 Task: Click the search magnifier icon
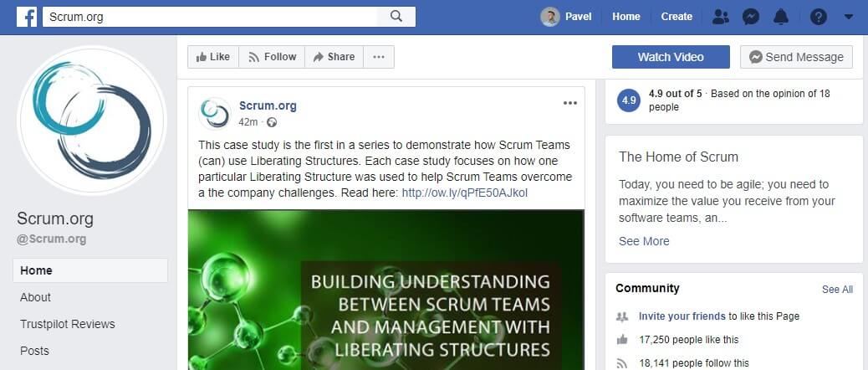click(396, 17)
